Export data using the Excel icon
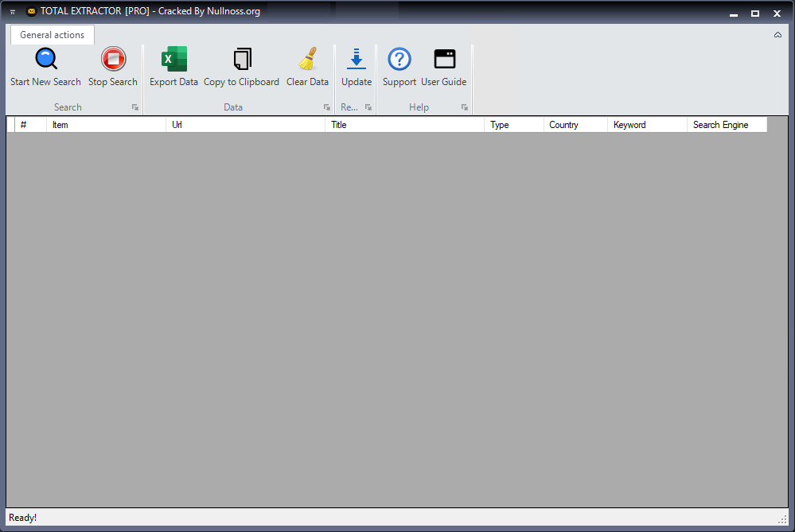Screen dimensions: 795x532 (173, 67)
